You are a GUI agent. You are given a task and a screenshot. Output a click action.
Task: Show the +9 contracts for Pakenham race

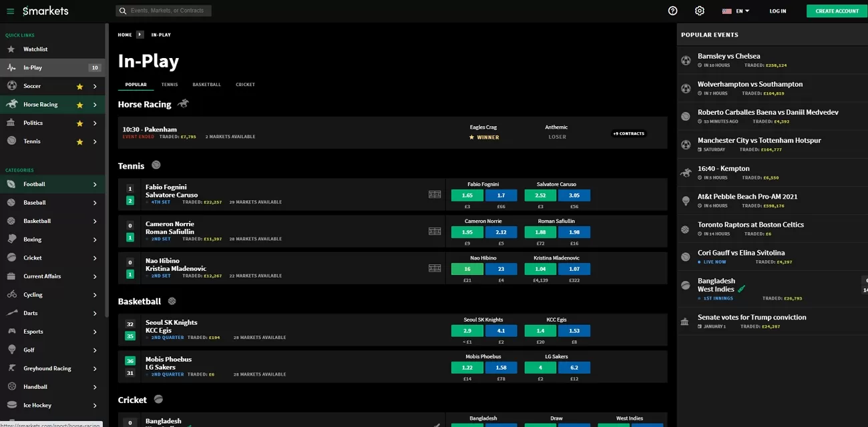628,133
